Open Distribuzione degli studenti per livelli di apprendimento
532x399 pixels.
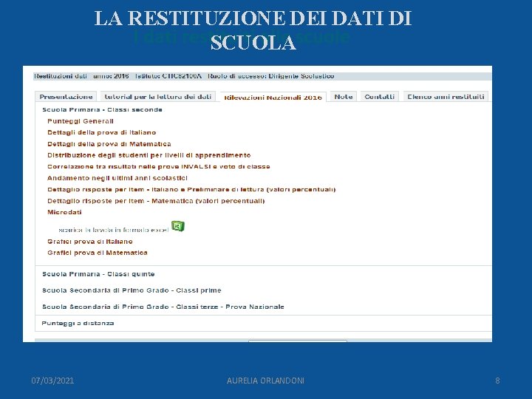coord(149,155)
